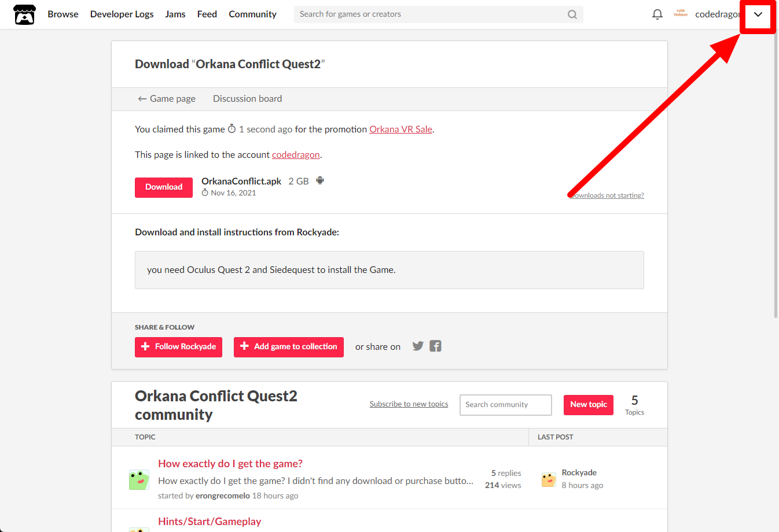Screen dimensions: 779x532
Task: Click the search magnifier icon
Action: point(572,14)
